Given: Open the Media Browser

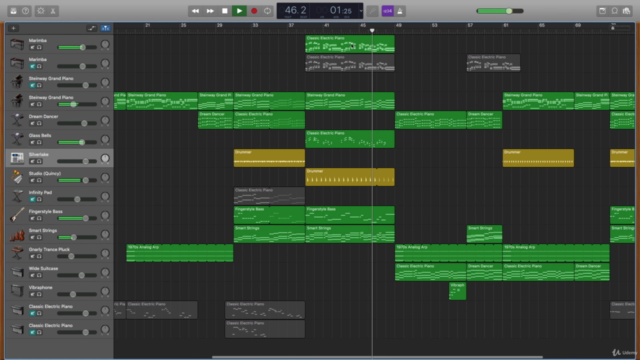Looking at the screenshot, I should [627, 11].
